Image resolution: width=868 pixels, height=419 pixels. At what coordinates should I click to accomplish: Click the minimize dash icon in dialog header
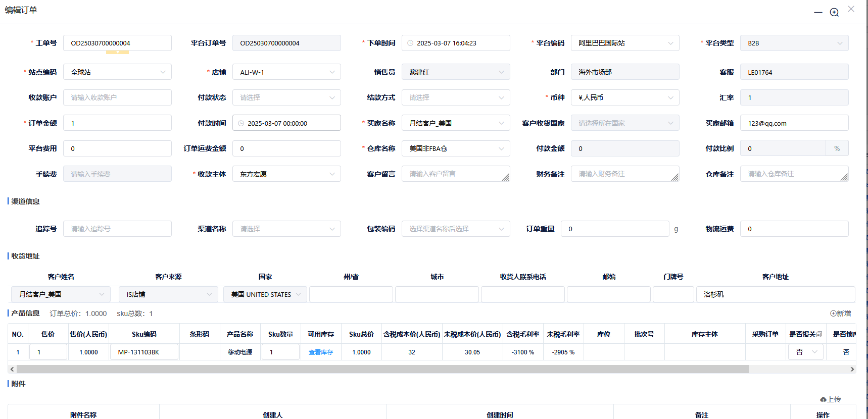(818, 12)
